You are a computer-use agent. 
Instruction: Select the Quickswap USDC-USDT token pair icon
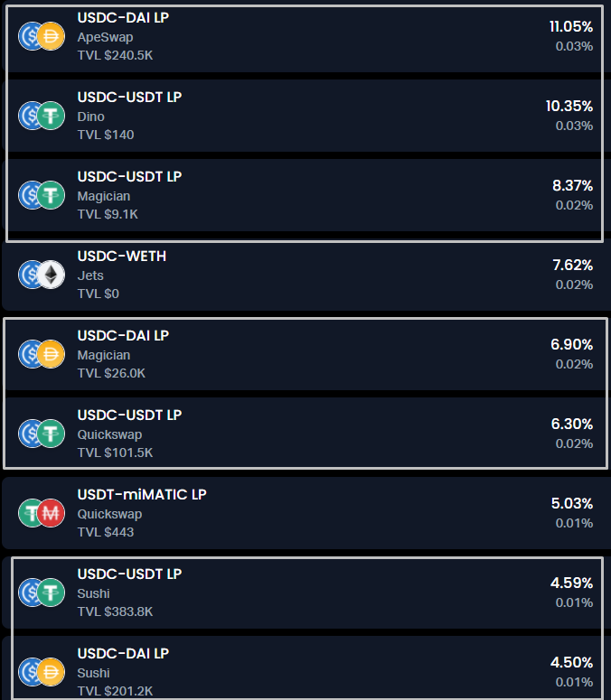coord(42,434)
